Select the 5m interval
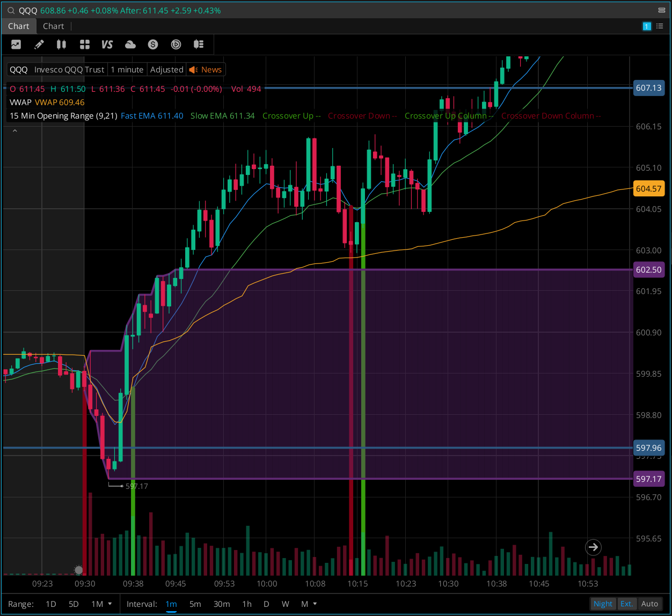This screenshot has width=672, height=616. click(x=195, y=604)
